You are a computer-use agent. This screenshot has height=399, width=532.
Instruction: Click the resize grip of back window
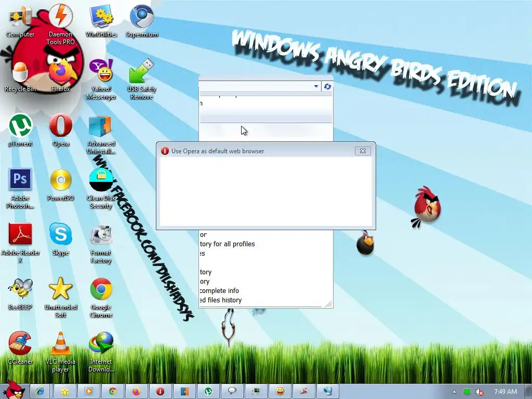[328, 304]
